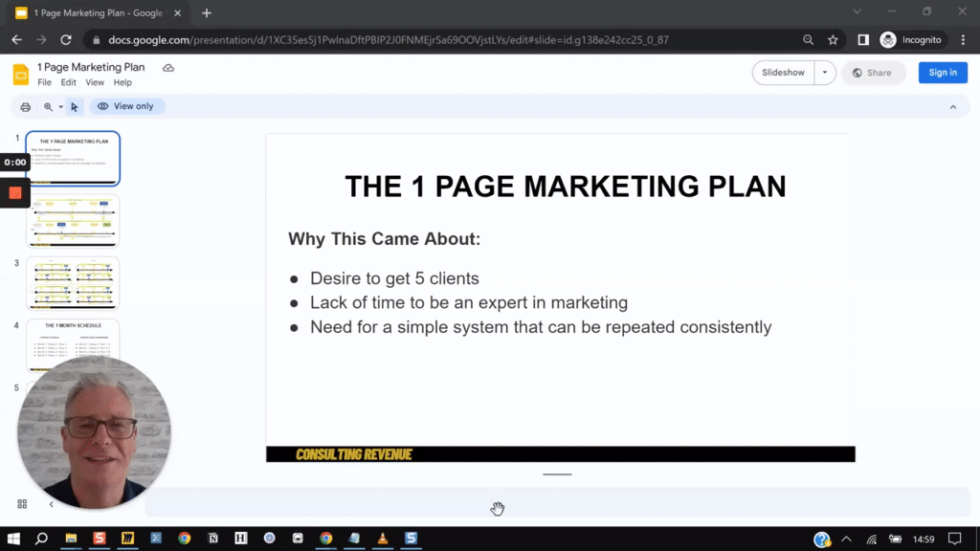Open the Chrome three-dot menu
Screen dimensions: 980x551
click(963, 40)
